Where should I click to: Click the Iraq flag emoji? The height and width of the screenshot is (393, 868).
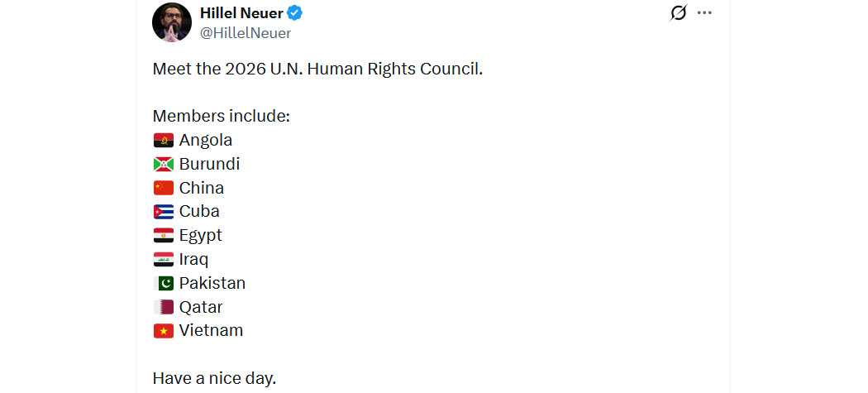[164, 260]
